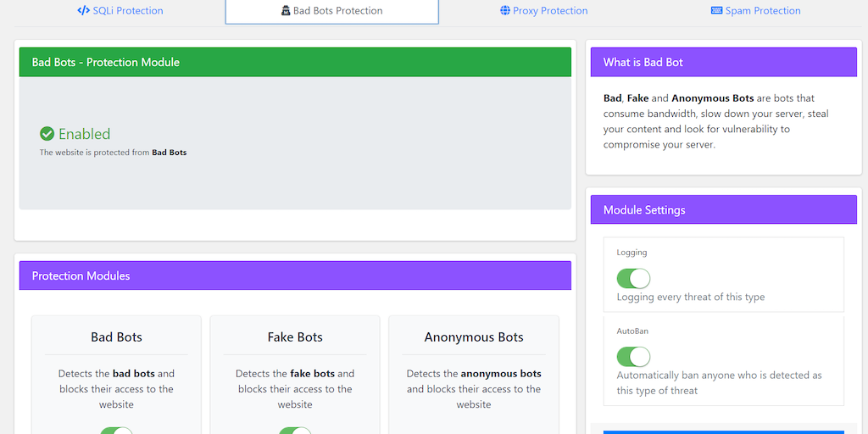
Task: Turn off the Logging toggle
Action: 633,278
